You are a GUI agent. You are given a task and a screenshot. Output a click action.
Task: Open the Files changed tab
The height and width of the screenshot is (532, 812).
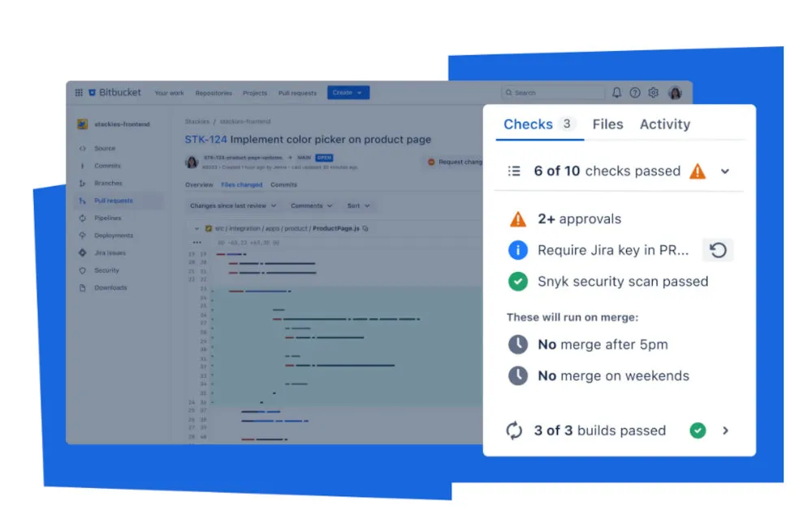(241, 185)
